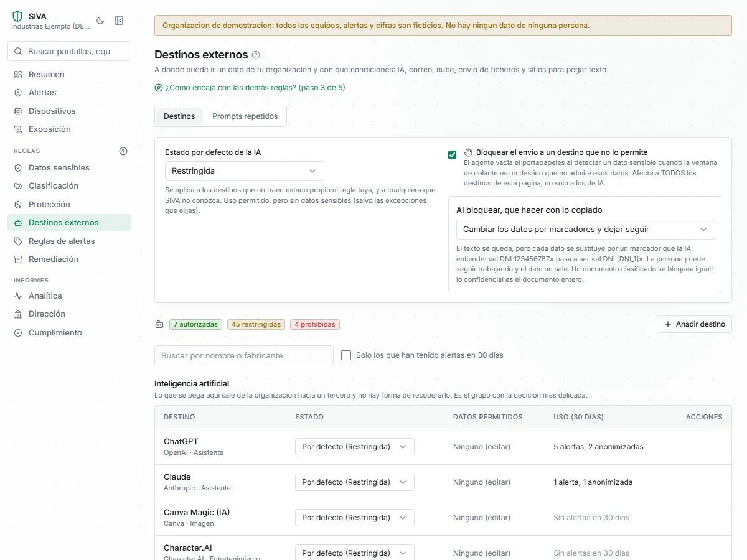Click 'OpenAI · Asistente' subtitle text

coord(194,452)
